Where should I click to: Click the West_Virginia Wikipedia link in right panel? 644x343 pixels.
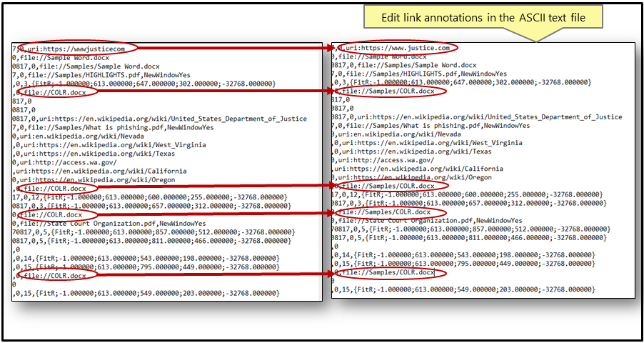click(418, 143)
